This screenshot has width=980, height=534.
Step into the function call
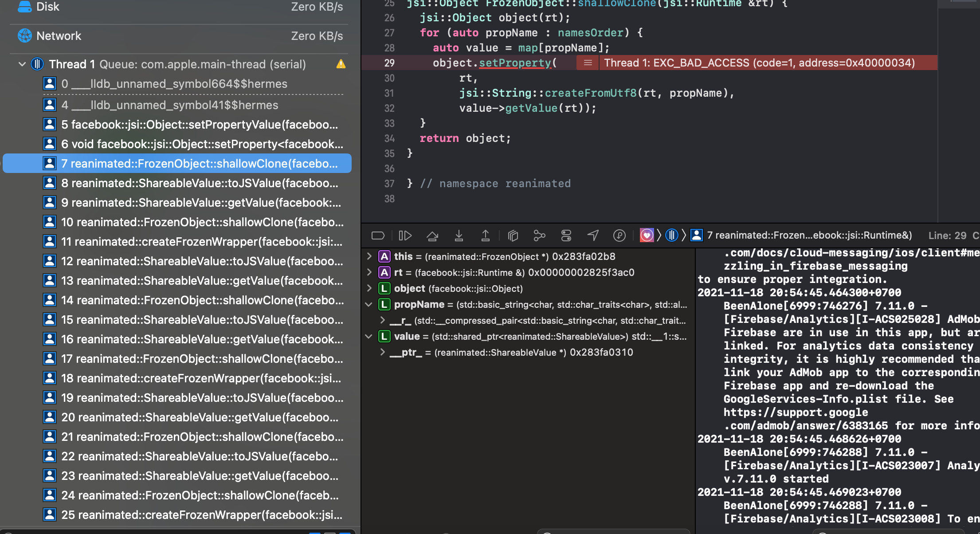(459, 236)
